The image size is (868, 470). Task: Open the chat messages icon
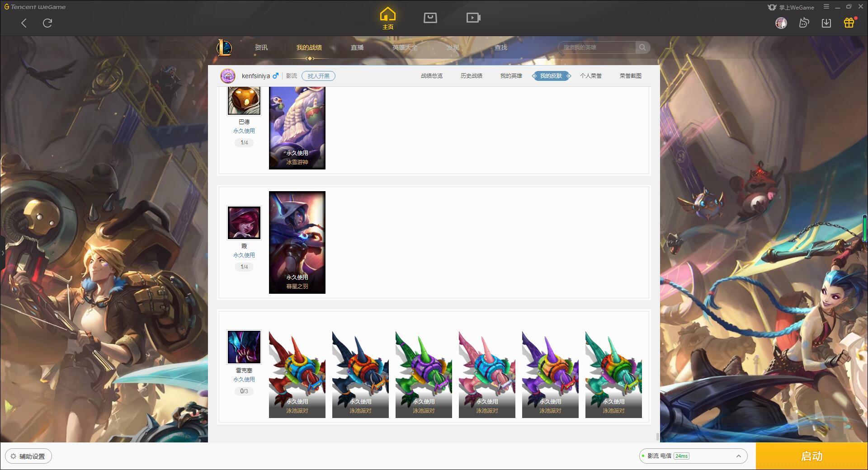pyautogui.click(x=804, y=23)
